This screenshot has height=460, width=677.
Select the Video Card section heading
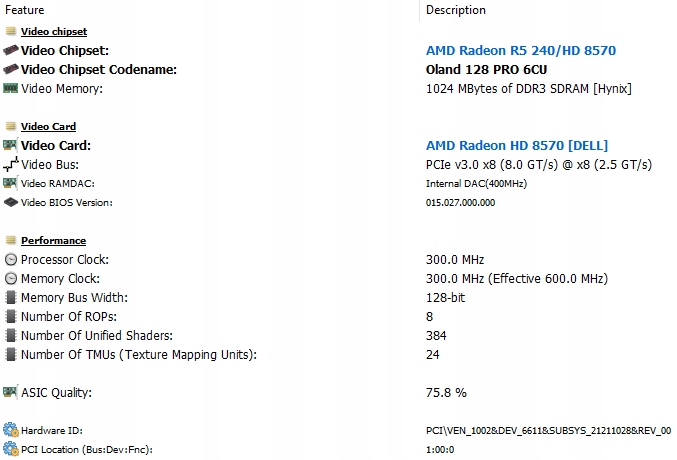click(48, 127)
